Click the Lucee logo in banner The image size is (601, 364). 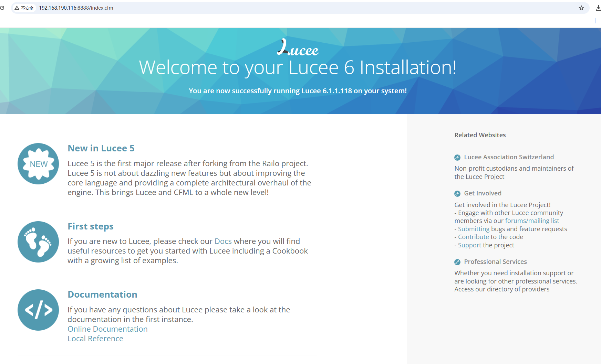(298, 48)
